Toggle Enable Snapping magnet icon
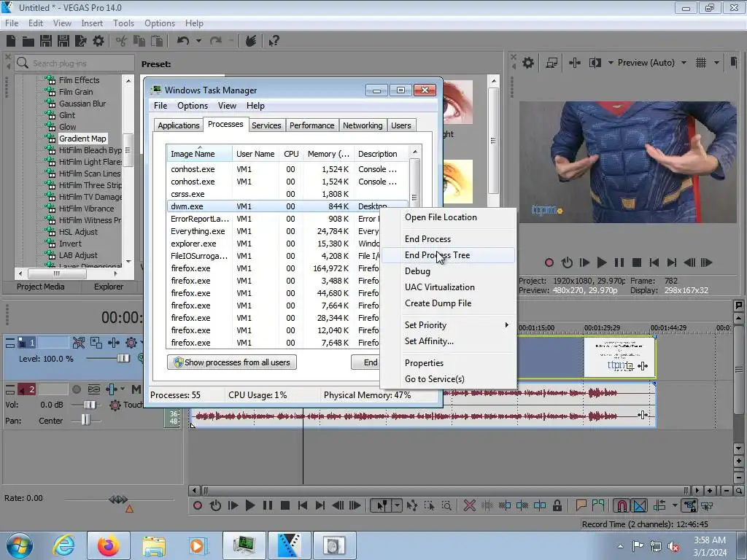The width and height of the screenshot is (747, 560). coord(622,505)
